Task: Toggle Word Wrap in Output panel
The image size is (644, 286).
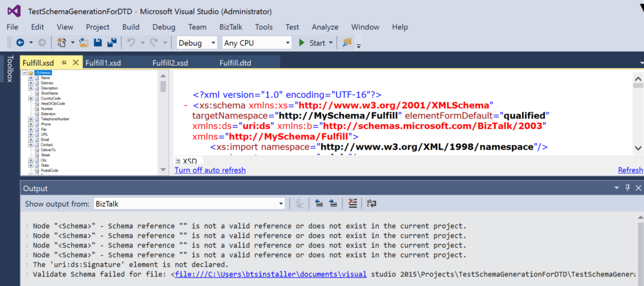Action: click(x=372, y=203)
